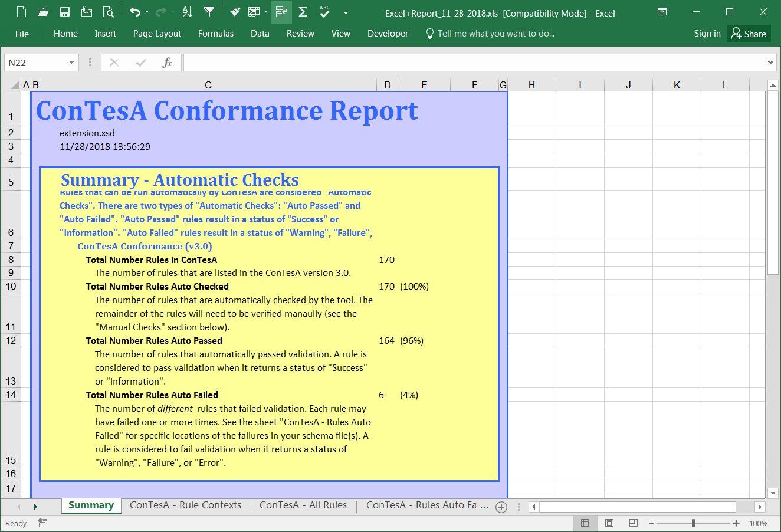Click the table format icon in toolbar

pyautogui.click(x=254, y=12)
